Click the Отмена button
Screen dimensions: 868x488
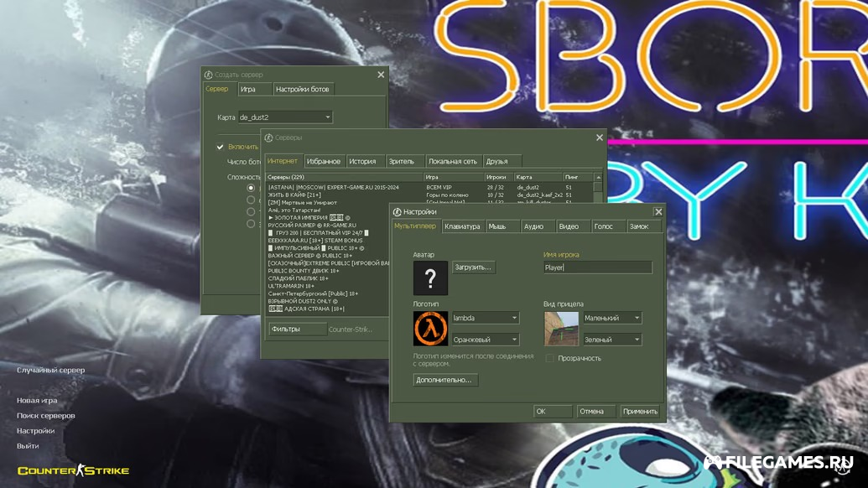[x=595, y=411]
